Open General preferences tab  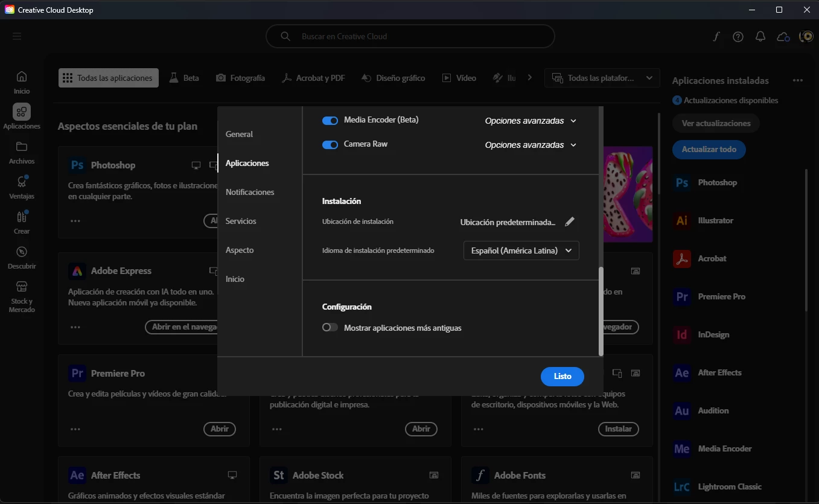(x=240, y=134)
